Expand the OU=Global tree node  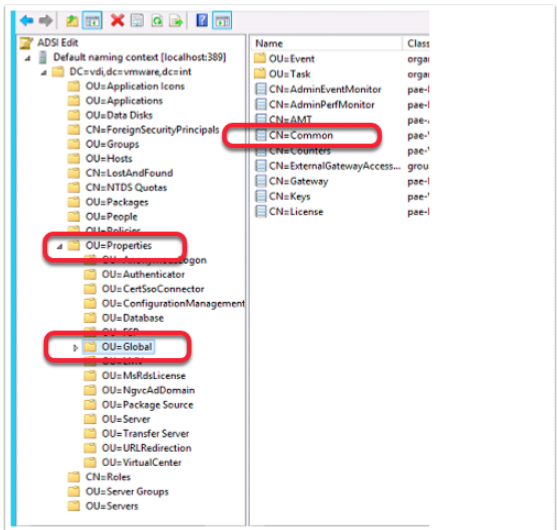coord(75,348)
